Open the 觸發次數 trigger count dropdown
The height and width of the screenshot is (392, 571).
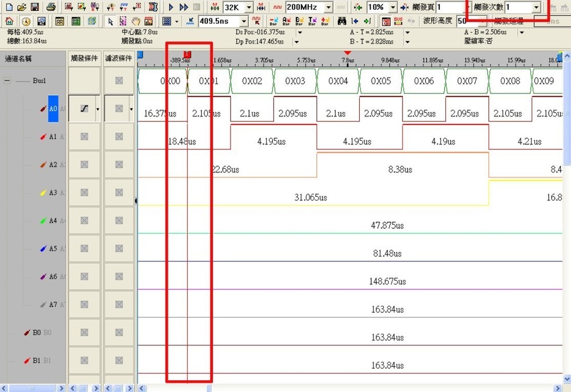pyautogui.click(x=536, y=7)
